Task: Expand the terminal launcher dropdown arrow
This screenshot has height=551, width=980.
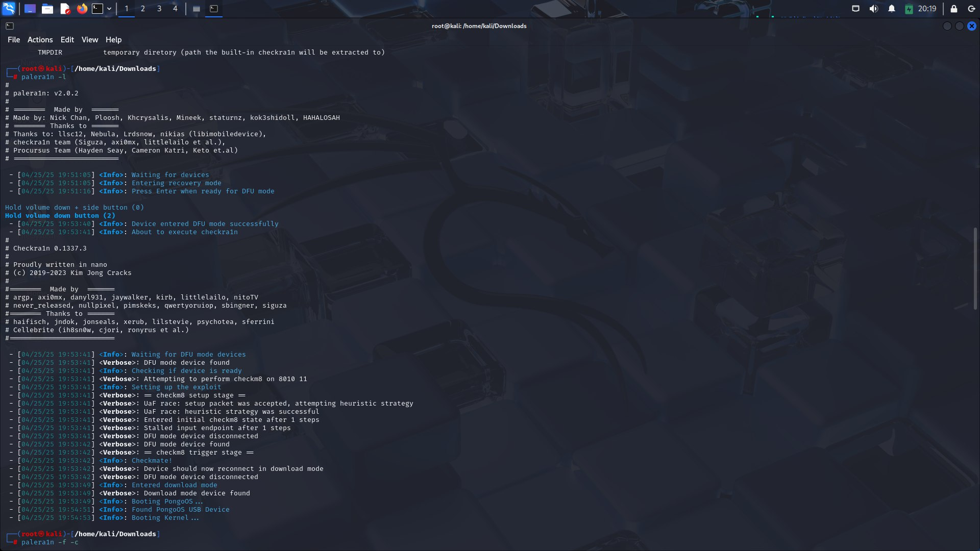Action: coord(109,9)
